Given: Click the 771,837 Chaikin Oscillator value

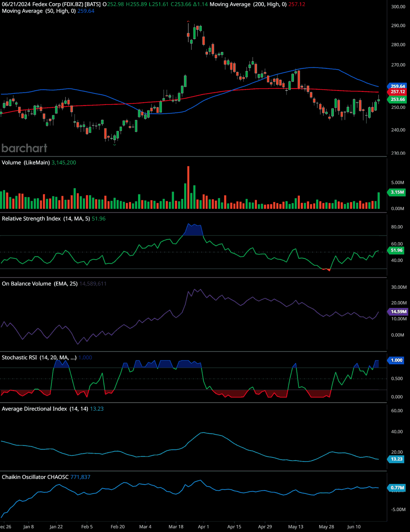Looking at the screenshot, I should (x=80, y=477).
